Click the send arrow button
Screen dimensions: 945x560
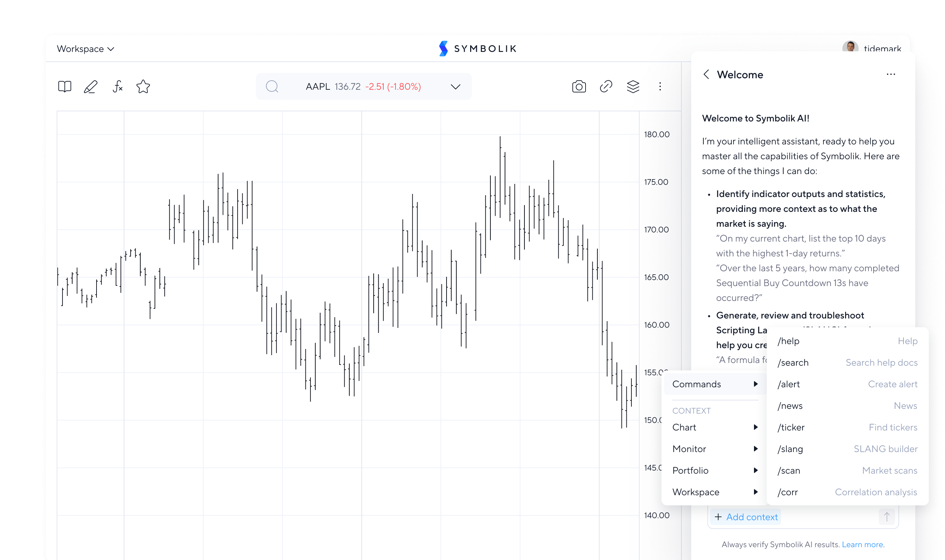click(887, 516)
